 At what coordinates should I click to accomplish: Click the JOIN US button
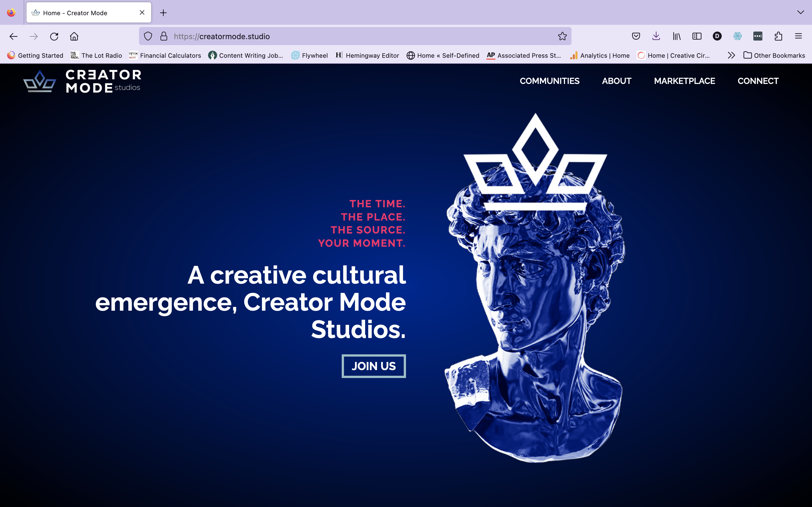(374, 366)
